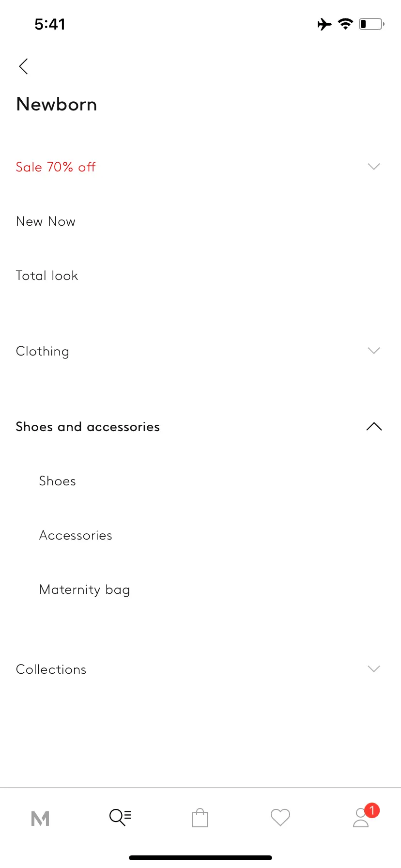The width and height of the screenshot is (401, 868).
Task: Tap the Wi-Fi status icon
Action: click(345, 24)
